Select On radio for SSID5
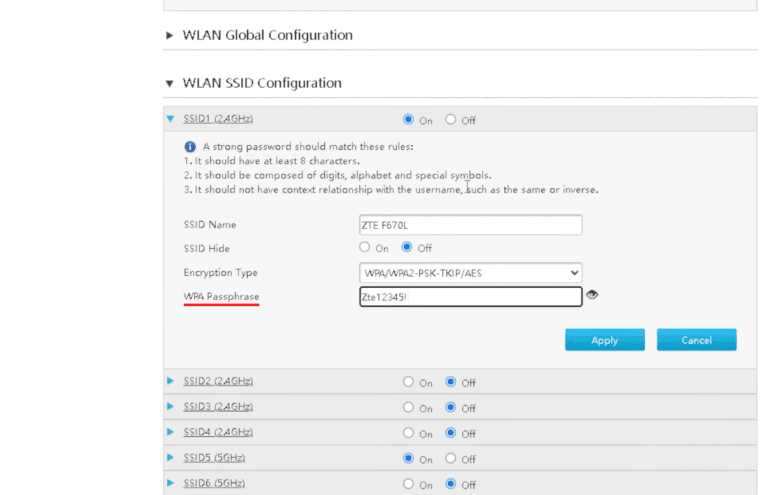768x495 pixels. coord(408,458)
